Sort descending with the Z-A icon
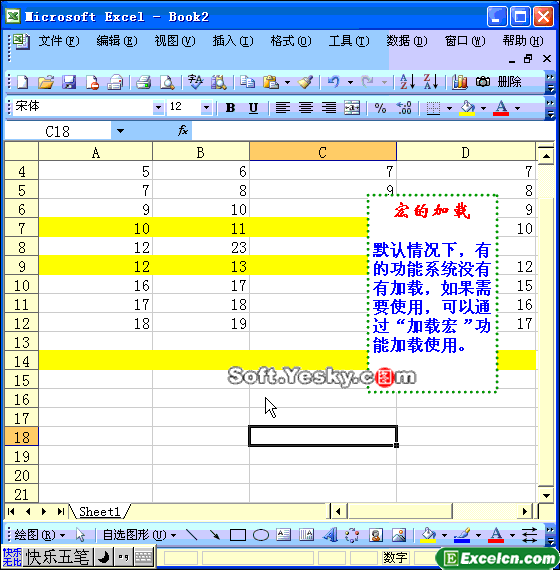The width and height of the screenshot is (560, 570). click(431, 81)
